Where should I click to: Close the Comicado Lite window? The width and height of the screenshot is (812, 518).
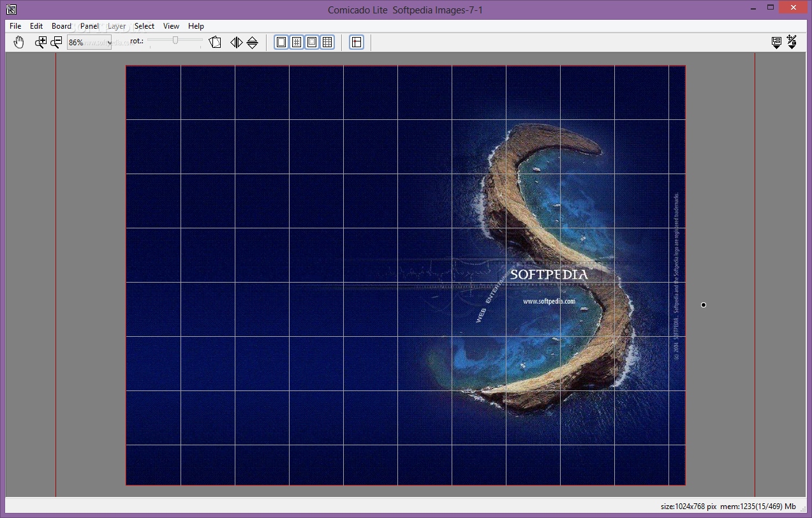(794, 7)
